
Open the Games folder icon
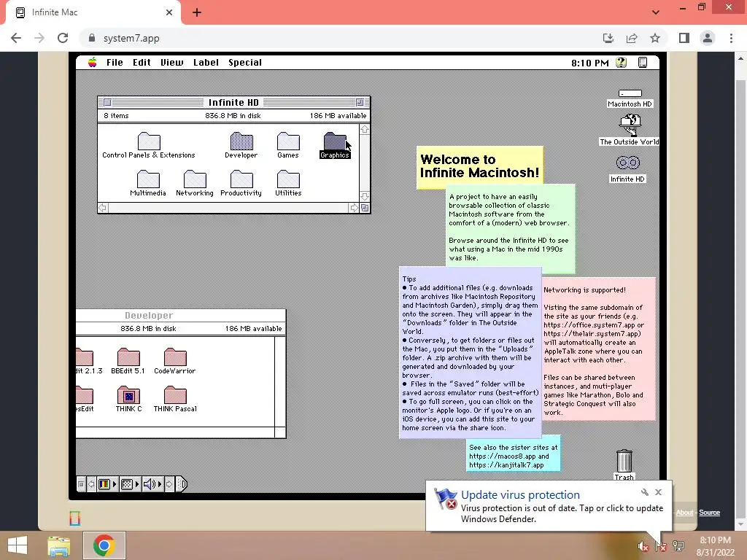pos(288,141)
